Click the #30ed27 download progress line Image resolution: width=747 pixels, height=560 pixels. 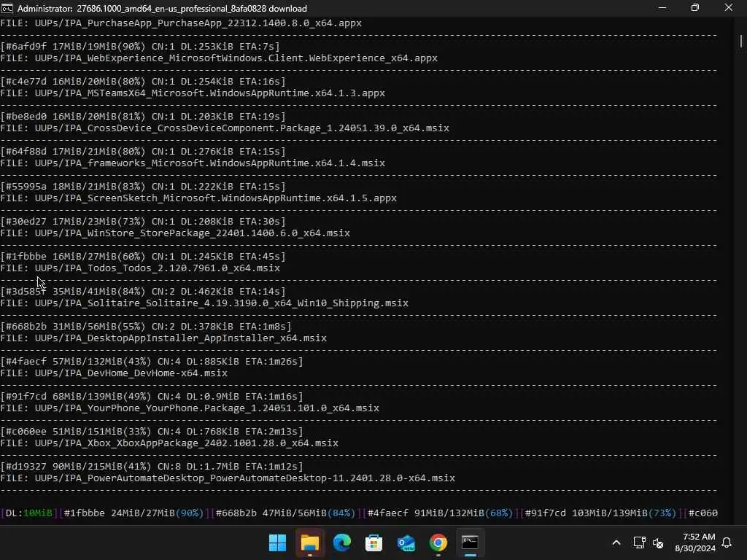(x=143, y=222)
